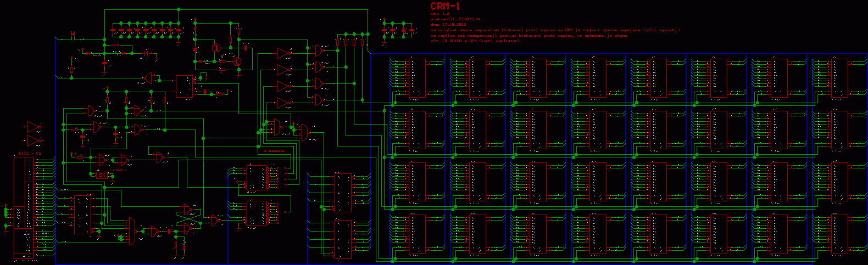The width and height of the screenshot is (868, 265).
Task: Click the date line under the title
Action: coord(448,25)
